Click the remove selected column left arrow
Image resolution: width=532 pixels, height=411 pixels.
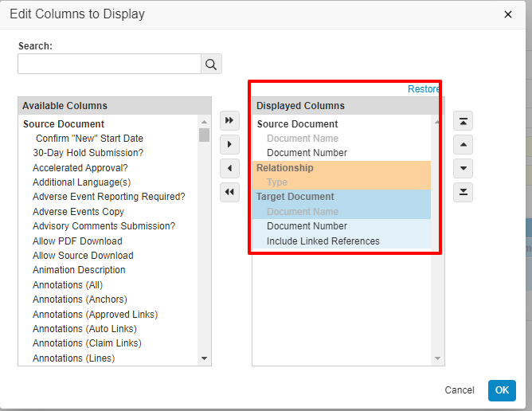229,168
